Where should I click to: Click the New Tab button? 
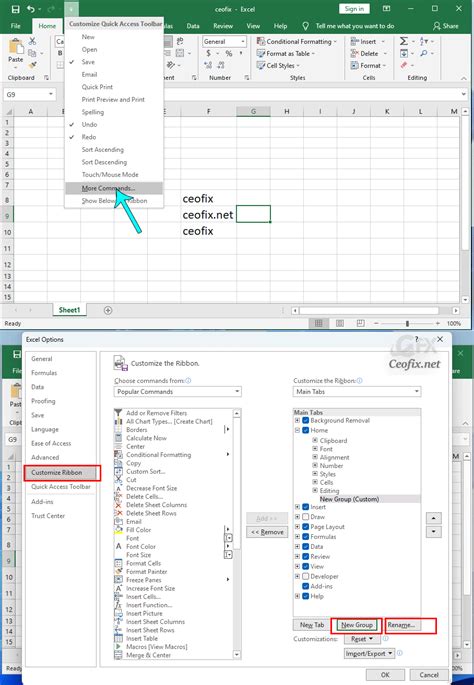click(312, 625)
